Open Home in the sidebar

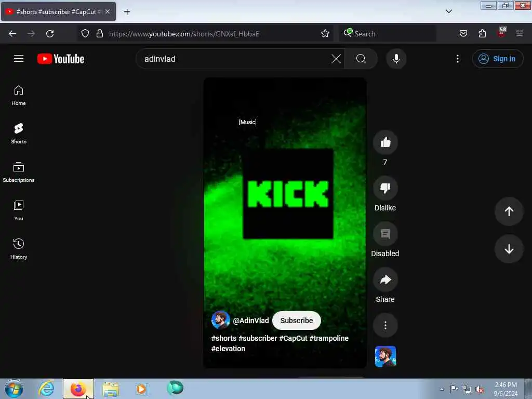(x=19, y=96)
